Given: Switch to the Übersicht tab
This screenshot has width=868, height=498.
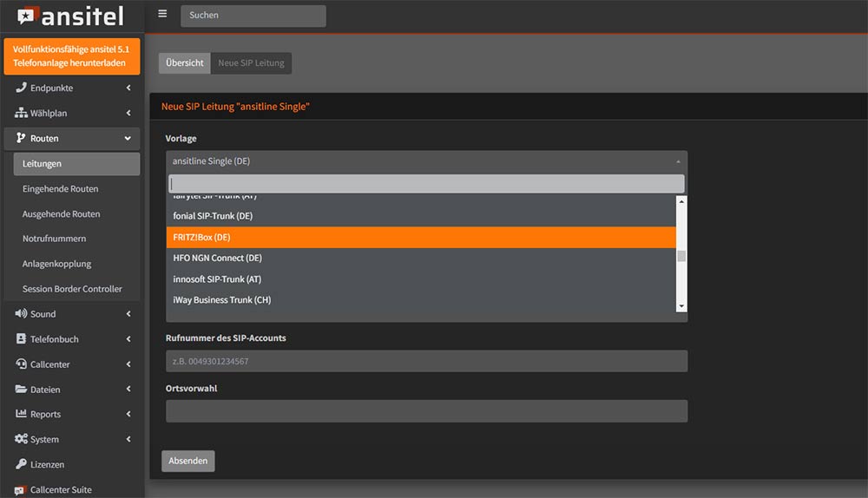Looking at the screenshot, I should point(184,63).
